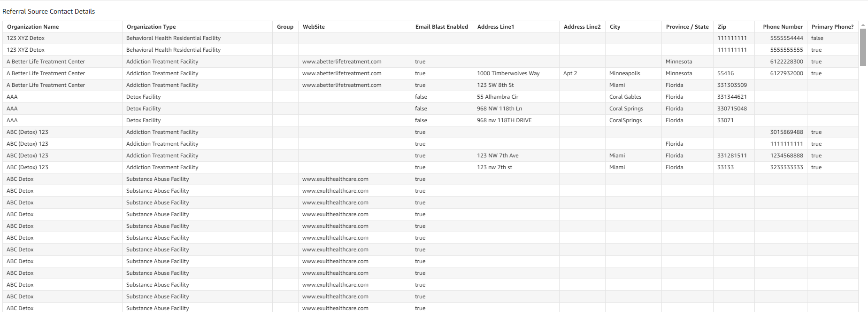Viewport: 868px width, 312px height.
Task: Sort by the Phone Number column header
Action: tap(783, 27)
